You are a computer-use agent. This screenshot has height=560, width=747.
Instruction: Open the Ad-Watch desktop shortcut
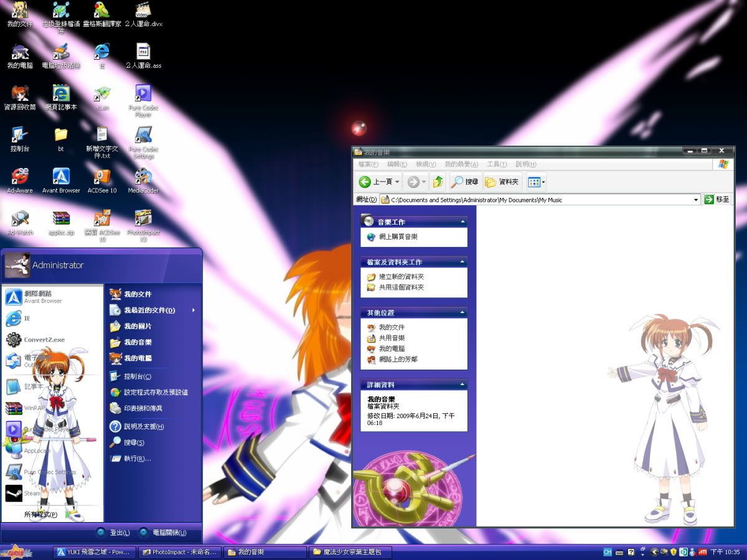pos(20,223)
